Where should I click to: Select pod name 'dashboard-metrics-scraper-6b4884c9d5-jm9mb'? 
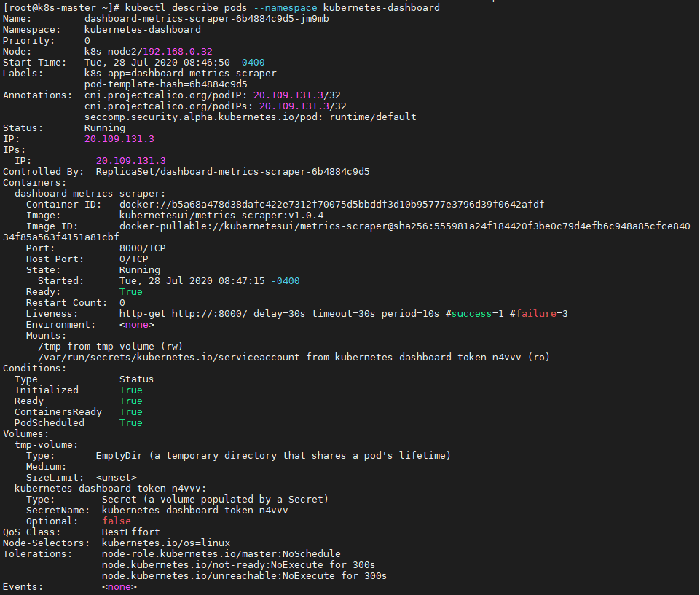pos(207,19)
